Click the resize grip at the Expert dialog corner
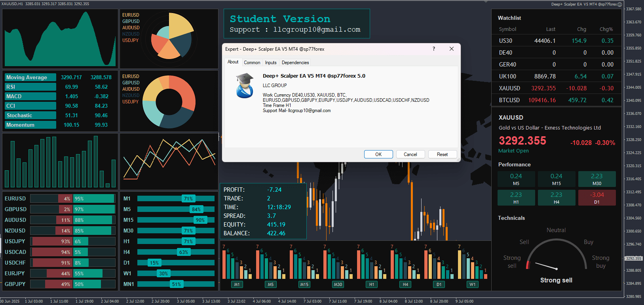The height and width of the screenshot is (305, 644). coord(458,160)
